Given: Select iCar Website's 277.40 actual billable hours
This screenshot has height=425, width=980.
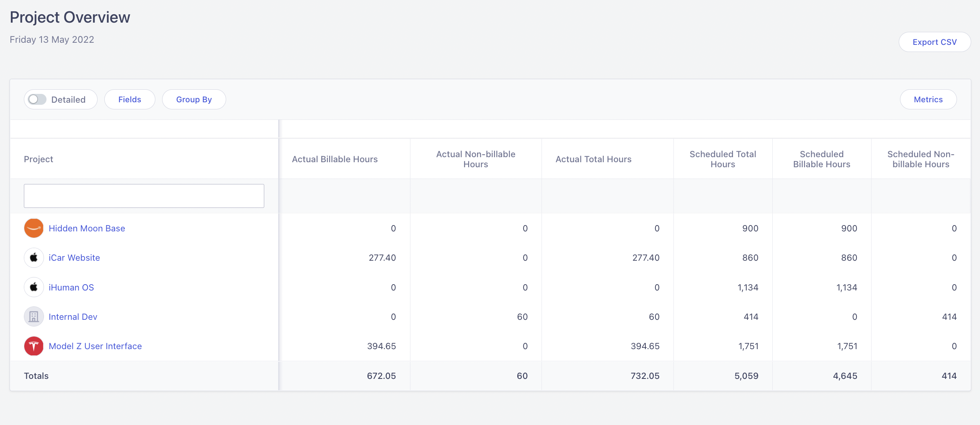Looking at the screenshot, I should pos(382,258).
